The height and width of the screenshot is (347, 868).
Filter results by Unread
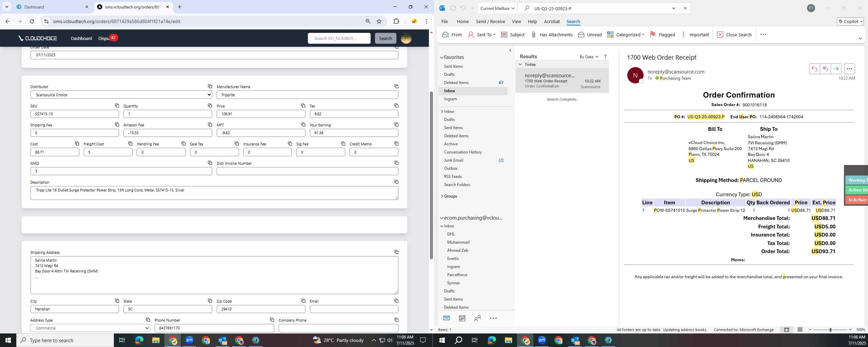(x=590, y=35)
